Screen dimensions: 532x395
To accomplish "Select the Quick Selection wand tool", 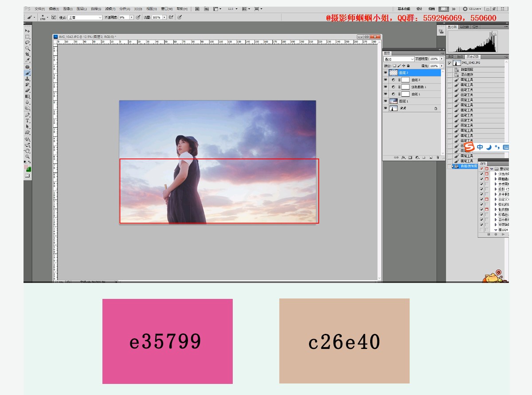I will (x=27, y=49).
